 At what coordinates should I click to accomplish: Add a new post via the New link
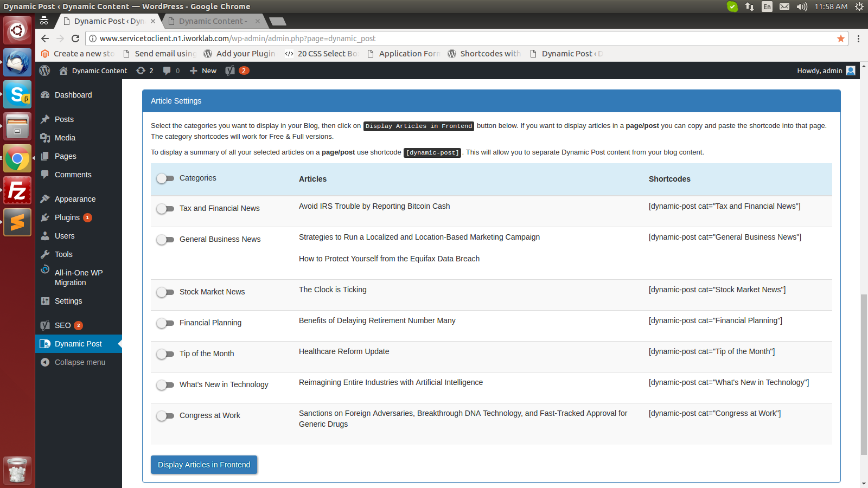click(202, 70)
